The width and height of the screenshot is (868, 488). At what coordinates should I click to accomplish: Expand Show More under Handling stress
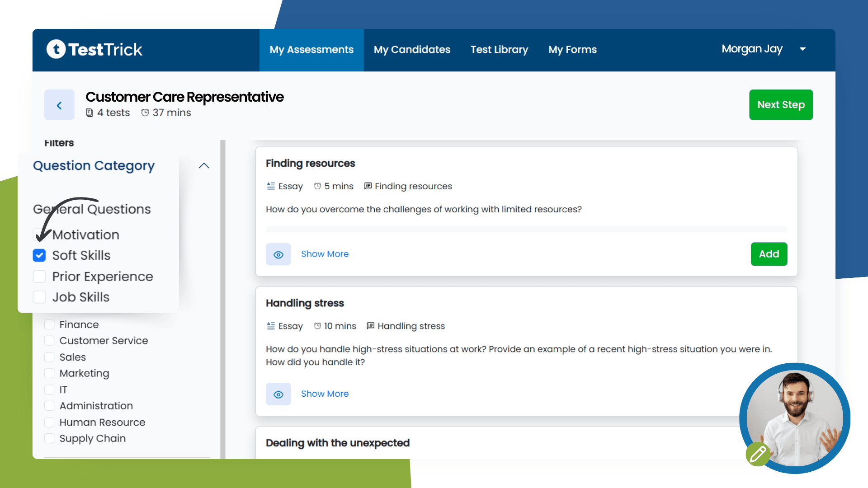click(x=325, y=394)
